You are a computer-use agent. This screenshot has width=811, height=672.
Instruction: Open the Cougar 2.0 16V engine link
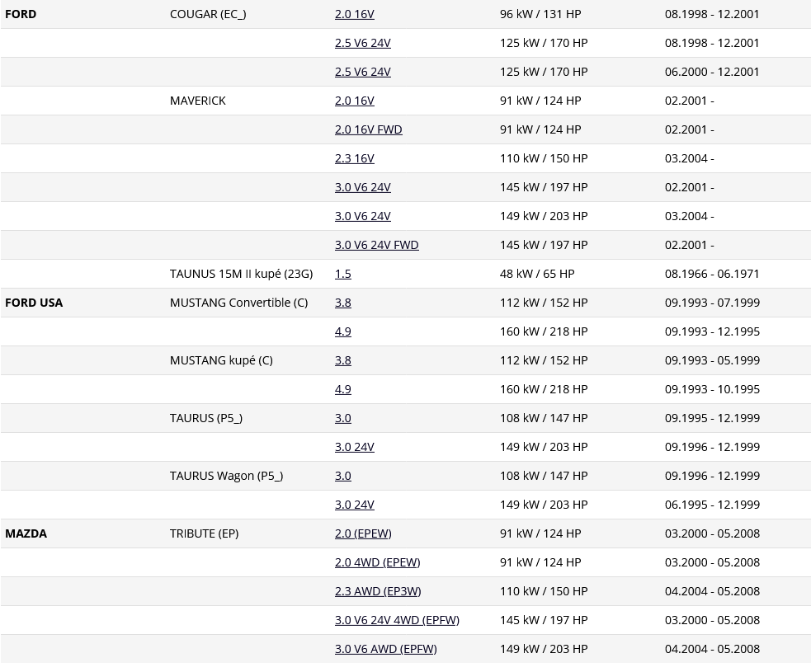pyautogui.click(x=354, y=14)
